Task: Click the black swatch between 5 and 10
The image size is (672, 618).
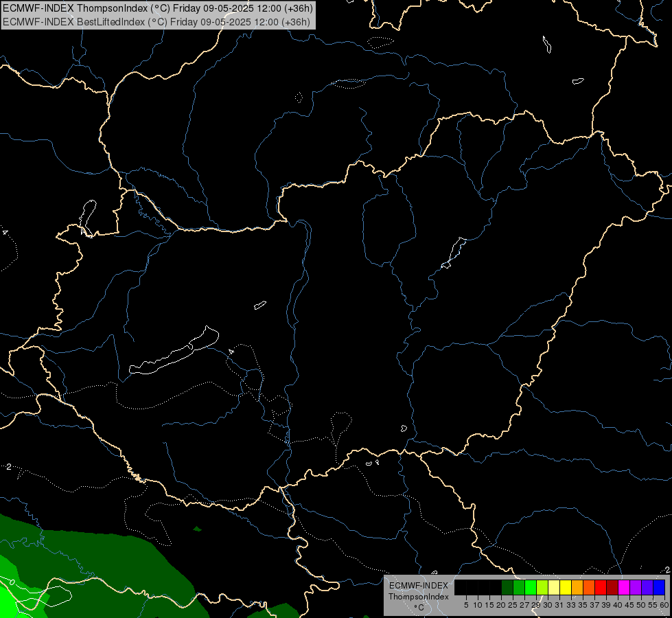Action: pos(472,588)
